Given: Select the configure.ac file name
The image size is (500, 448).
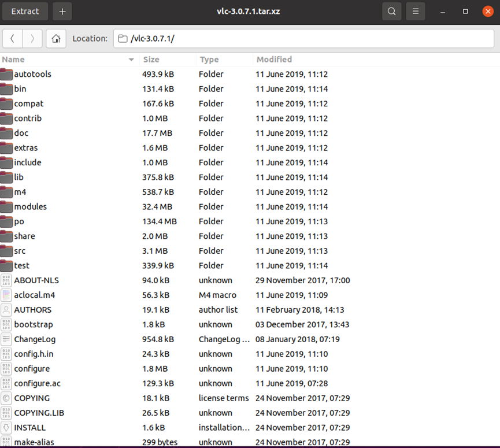Looking at the screenshot, I should [x=38, y=384].
